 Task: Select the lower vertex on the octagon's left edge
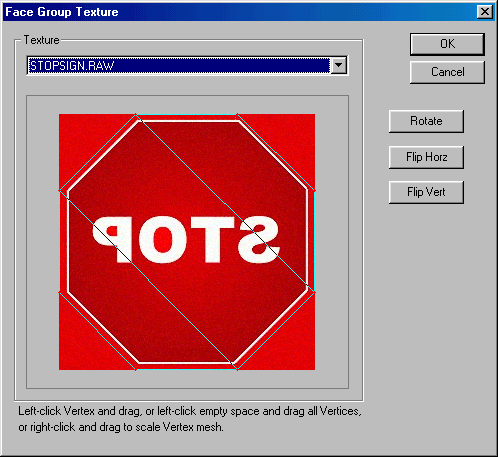point(60,292)
